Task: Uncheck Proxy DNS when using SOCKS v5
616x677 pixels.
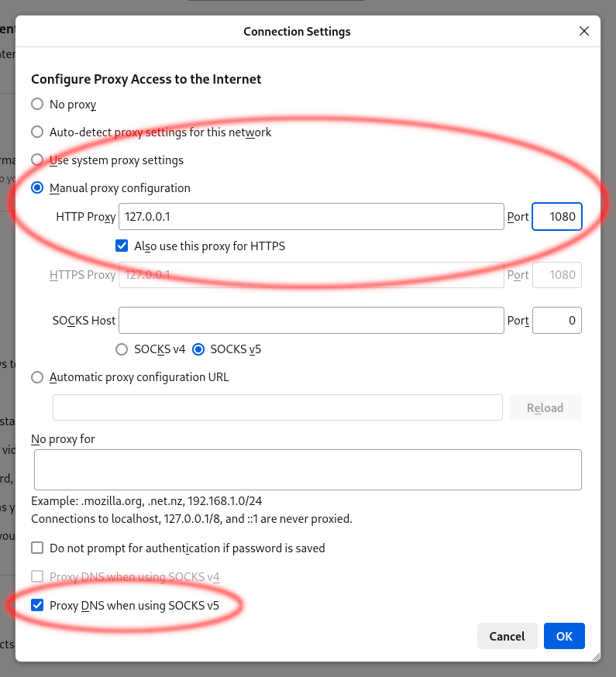Action: (x=37, y=605)
